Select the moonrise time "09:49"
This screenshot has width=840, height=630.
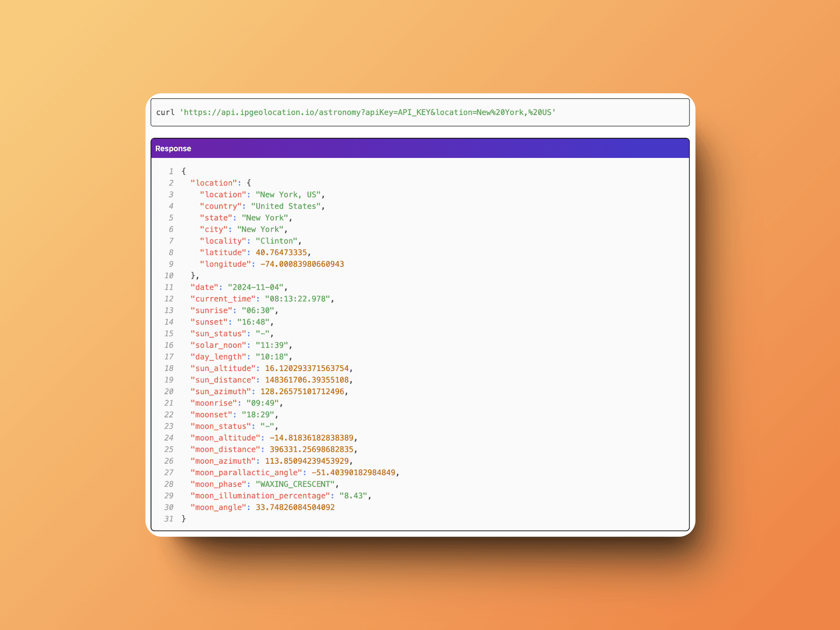click(x=263, y=403)
